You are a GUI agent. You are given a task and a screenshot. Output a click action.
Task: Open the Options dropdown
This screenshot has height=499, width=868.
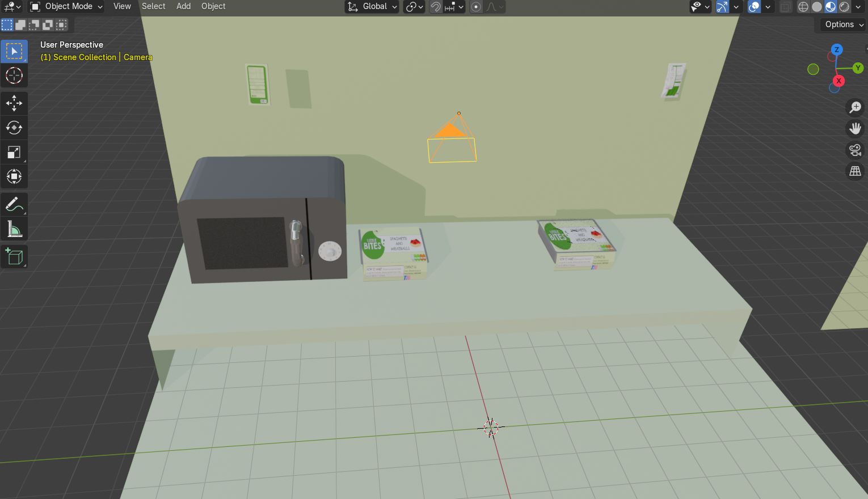[x=843, y=24]
